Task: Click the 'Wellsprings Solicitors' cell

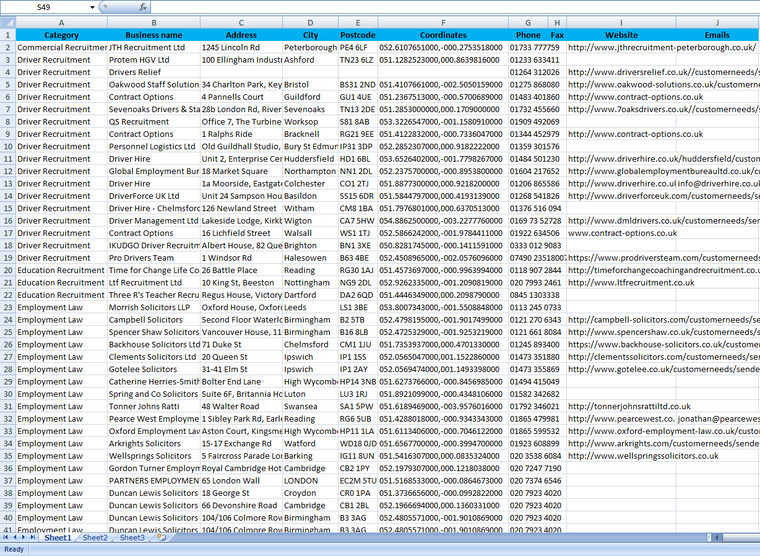Action: coord(154,456)
